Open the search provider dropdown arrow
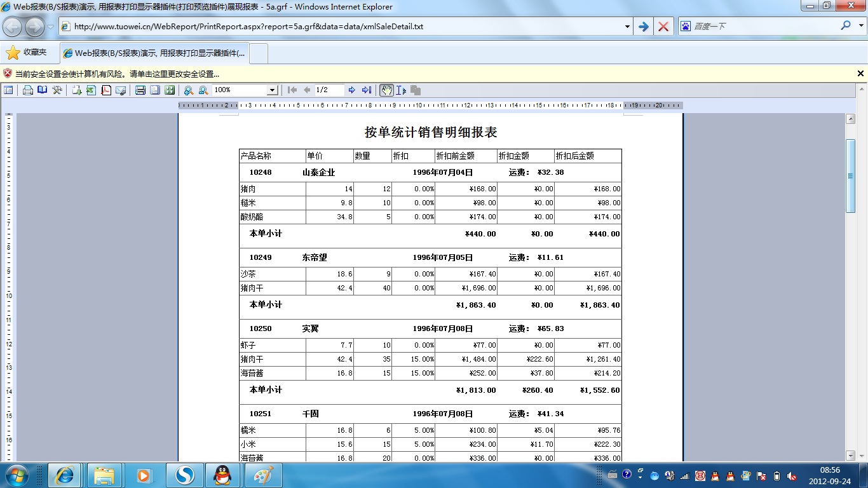The height and width of the screenshot is (488, 868). [x=859, y=26]
